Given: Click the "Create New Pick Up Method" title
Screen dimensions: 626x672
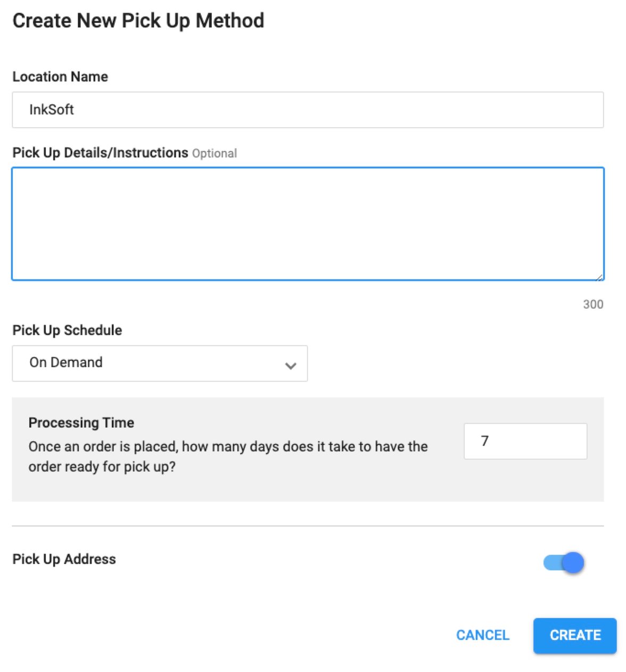Looking at the screenshot, I should [138, 21].
